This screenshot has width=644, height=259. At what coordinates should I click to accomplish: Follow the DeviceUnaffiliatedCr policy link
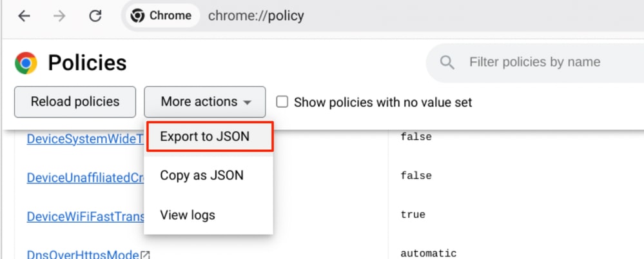coord(85,178)
